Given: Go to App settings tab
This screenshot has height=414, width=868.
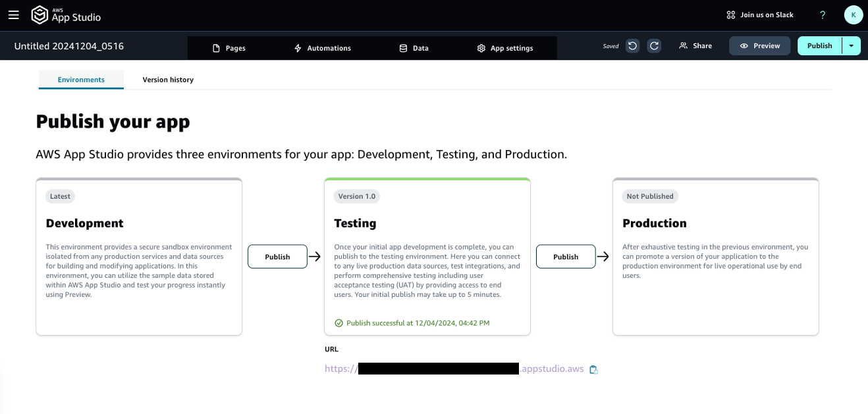Looking at the screenshot, I should point(505,48).
